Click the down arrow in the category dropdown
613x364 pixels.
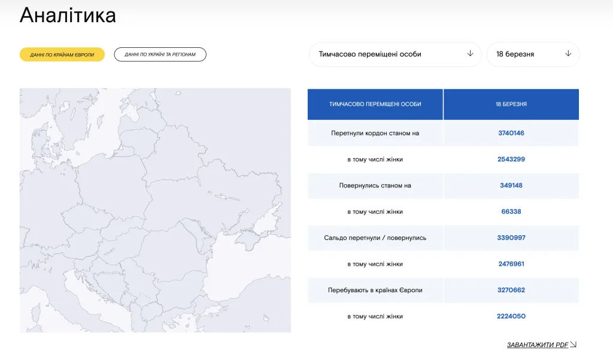pyautogui.click(x=470, y=54)
